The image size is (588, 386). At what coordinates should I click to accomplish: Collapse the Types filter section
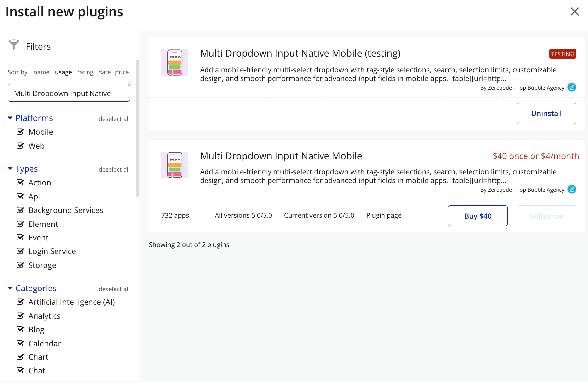point(10,169)
